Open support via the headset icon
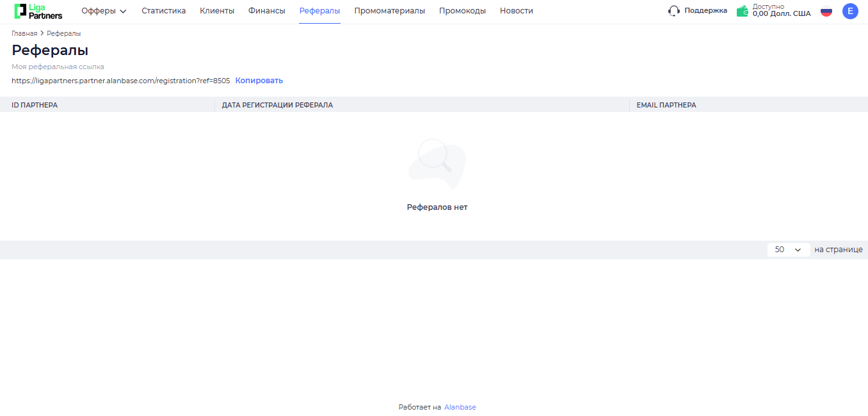868x416 pixels. pyautogui.click(x=673, y=11)
